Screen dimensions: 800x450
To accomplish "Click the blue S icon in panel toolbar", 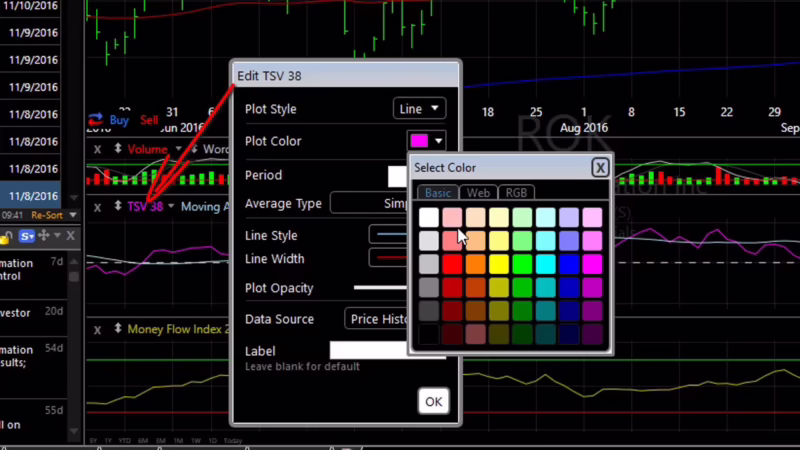I will [26, 236].
